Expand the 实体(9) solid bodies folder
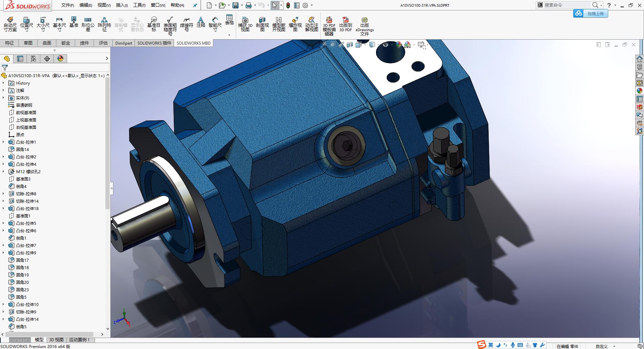Screen dimensions: 644x349 [x=3, y=98]
